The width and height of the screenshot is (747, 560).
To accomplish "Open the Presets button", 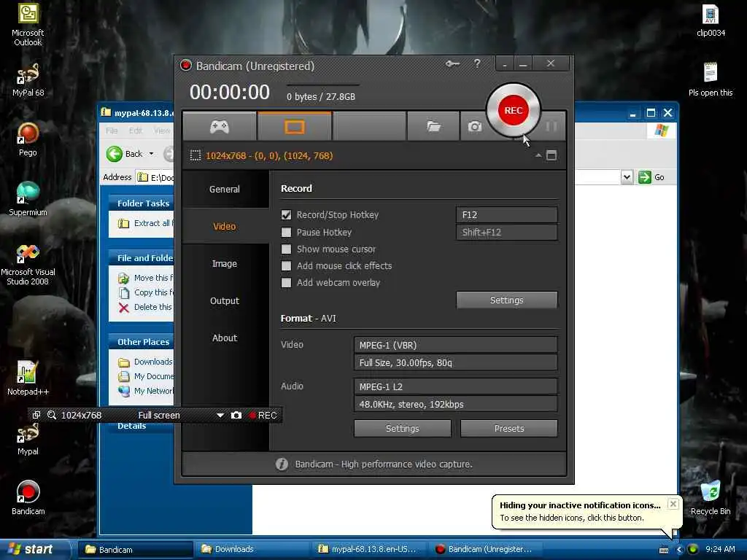I will pyautogui.click(x=508, y=429).
